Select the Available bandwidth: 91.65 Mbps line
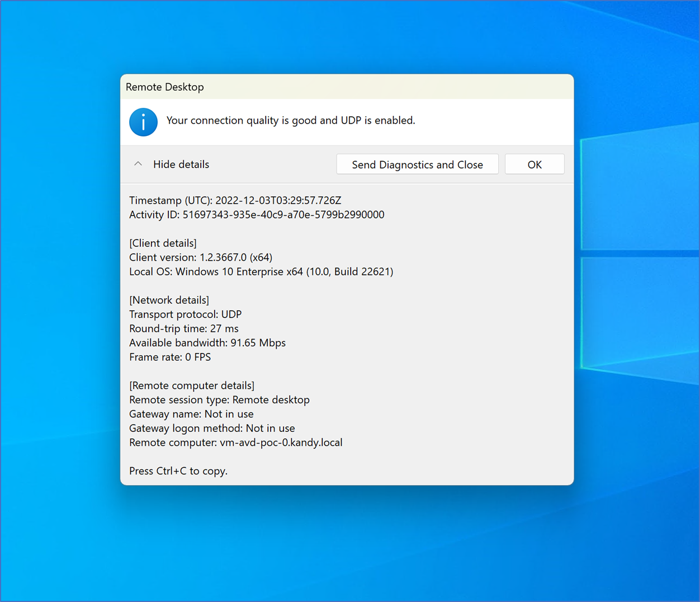The height and width of the screenshot is (602, 700). click(207, 343)
